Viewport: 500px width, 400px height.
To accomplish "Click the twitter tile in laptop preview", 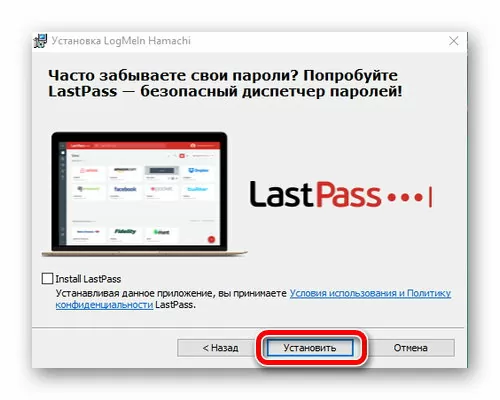I will coord(198,191).
